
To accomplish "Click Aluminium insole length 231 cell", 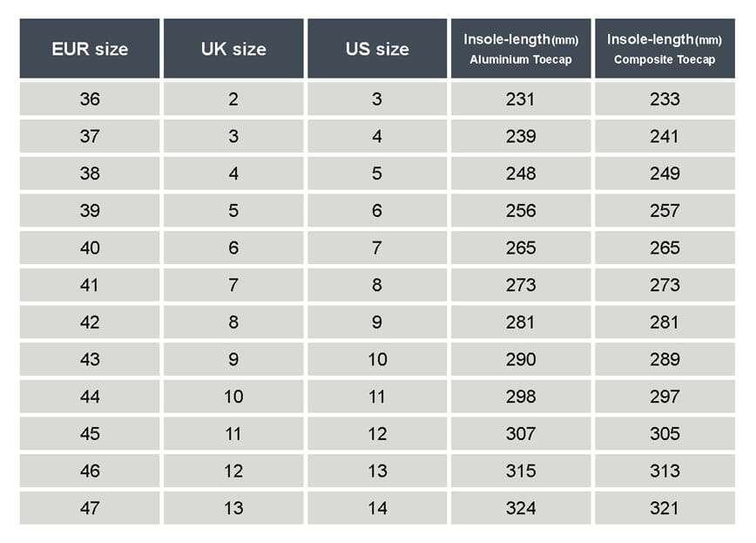I will [x=521, y=99].
